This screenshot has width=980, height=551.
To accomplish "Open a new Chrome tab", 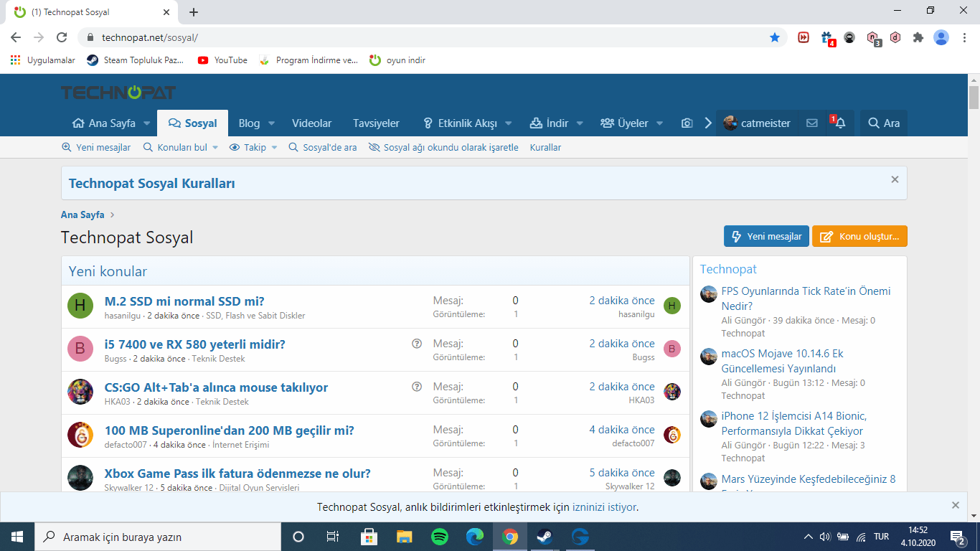I will tap(194, 12).
